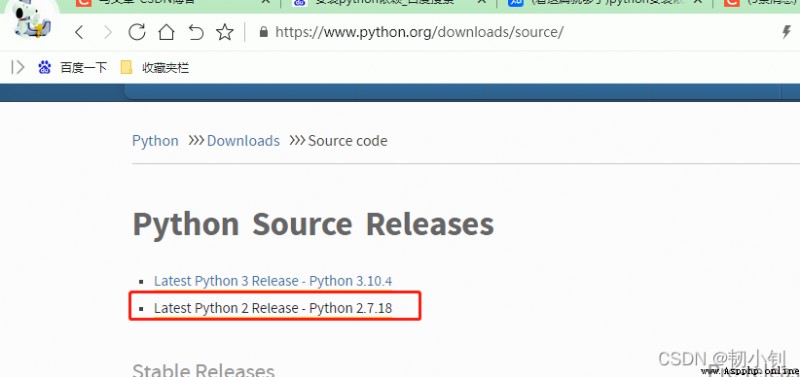Click the python.org address bar URL
This screenshot has height=377, width=800.
(x=419, y=32)
